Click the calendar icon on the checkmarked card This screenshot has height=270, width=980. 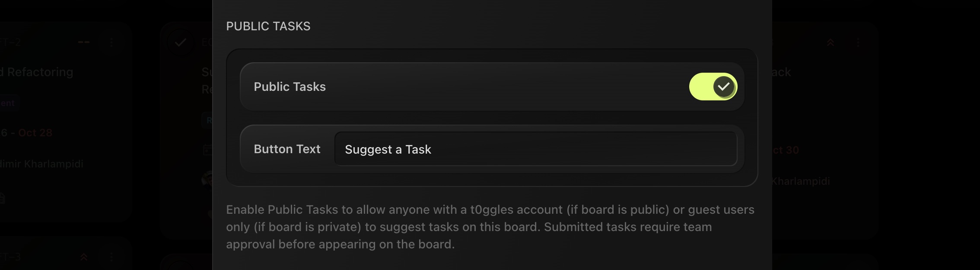[x=207, y=150]
